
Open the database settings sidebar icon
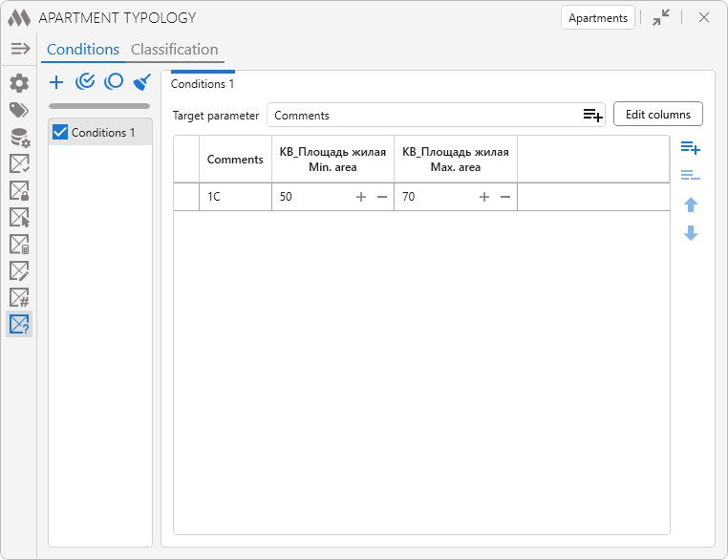click(x=19, y=137)
